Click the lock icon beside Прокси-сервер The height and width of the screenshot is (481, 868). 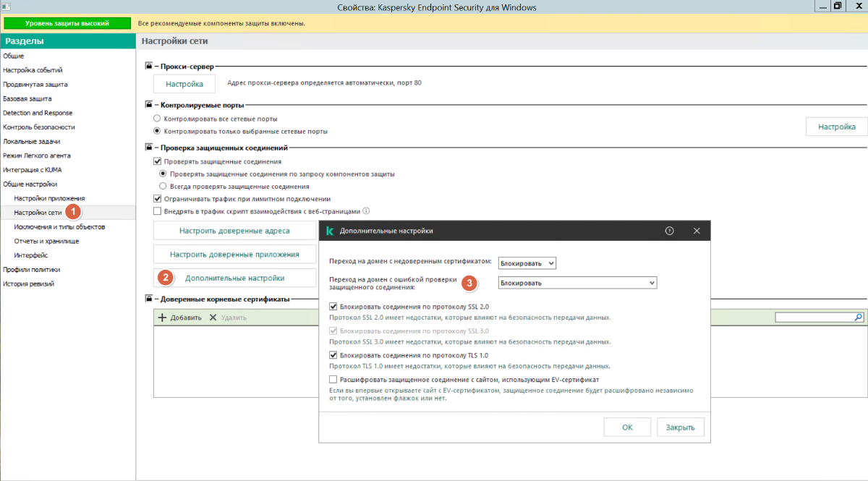(149, 67)
